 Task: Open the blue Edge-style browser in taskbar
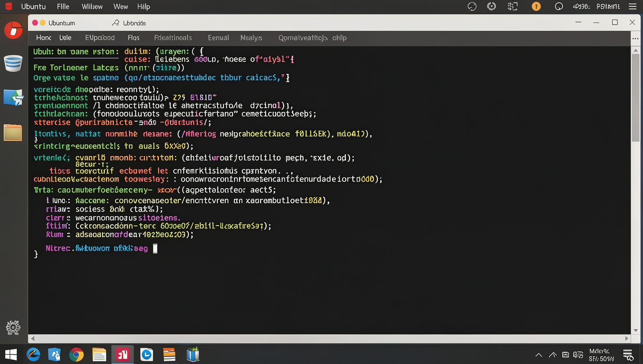tap(33, 355)
